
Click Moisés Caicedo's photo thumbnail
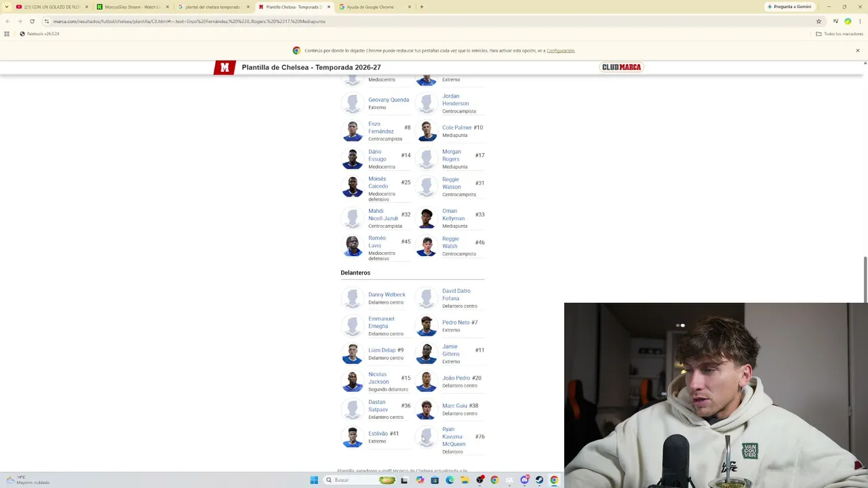click(x=353, y=186)
